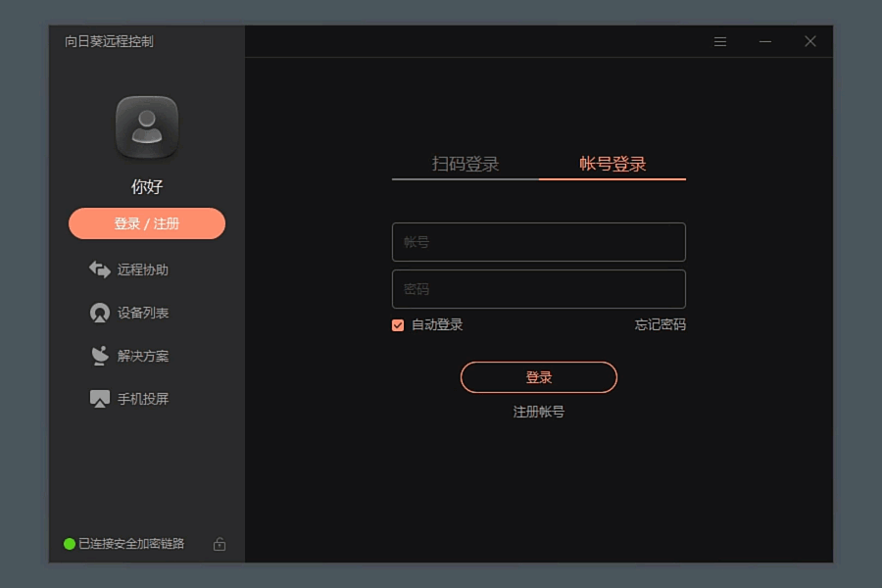Click the 解决方案 satellite dish icon
882x588 pixels.
tap(100, 356)
